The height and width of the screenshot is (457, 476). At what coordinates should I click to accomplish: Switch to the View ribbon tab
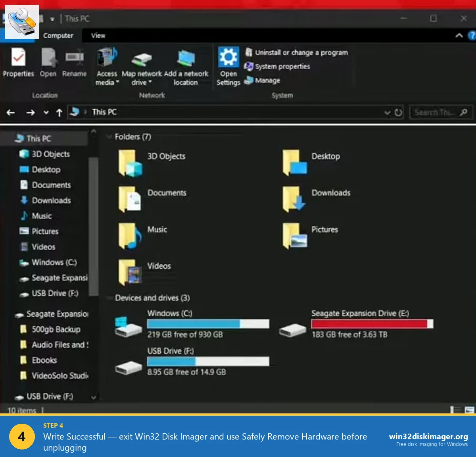click(x=98, y=36)
